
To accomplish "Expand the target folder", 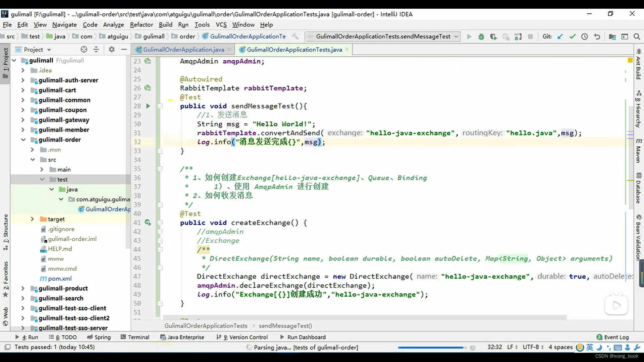I will [x=32, y=219].
